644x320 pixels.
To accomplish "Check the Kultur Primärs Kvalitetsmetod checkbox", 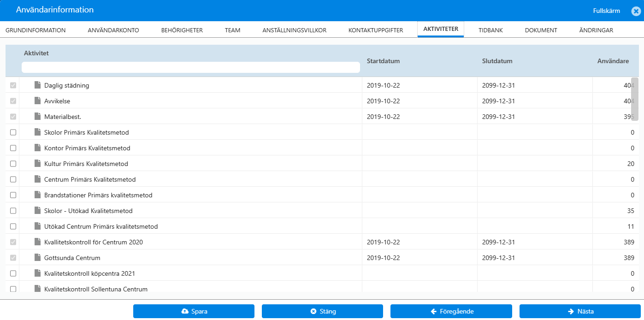I will click(x=13, y=164).
